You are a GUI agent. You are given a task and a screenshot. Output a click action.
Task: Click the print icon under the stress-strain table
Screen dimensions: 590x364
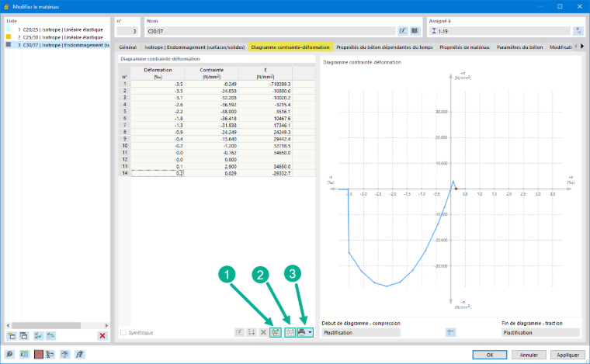pyautogui.click(x=301, y=332)
